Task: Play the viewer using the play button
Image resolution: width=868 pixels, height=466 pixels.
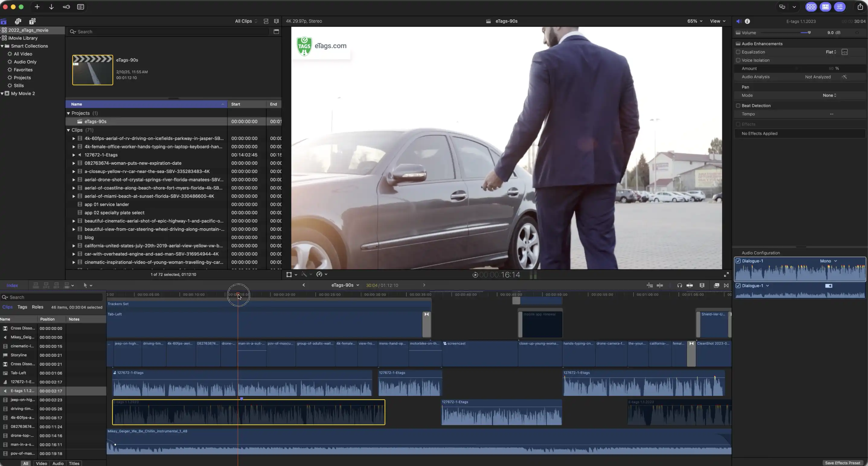Action: pos(475,275)
